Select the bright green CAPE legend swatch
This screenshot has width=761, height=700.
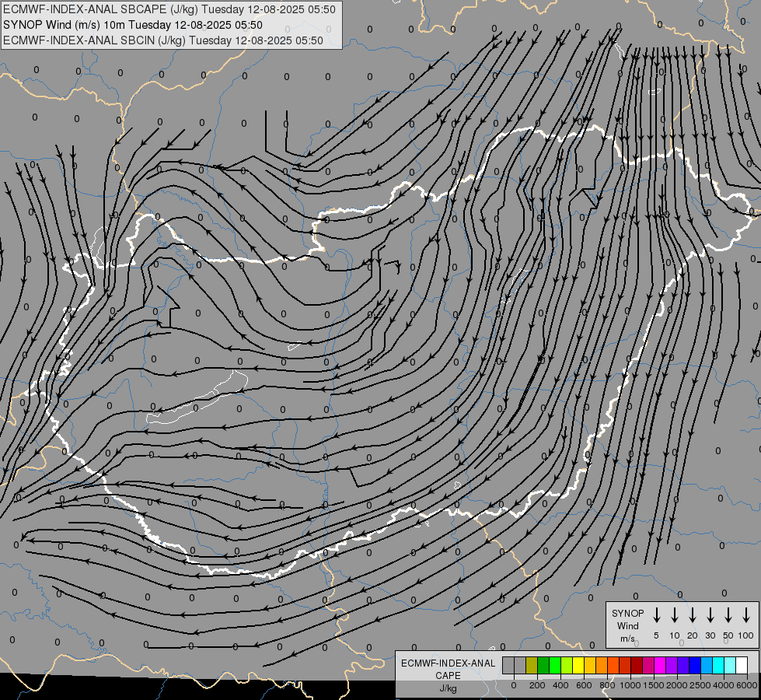pyautogui.click(x=555, y=665)
